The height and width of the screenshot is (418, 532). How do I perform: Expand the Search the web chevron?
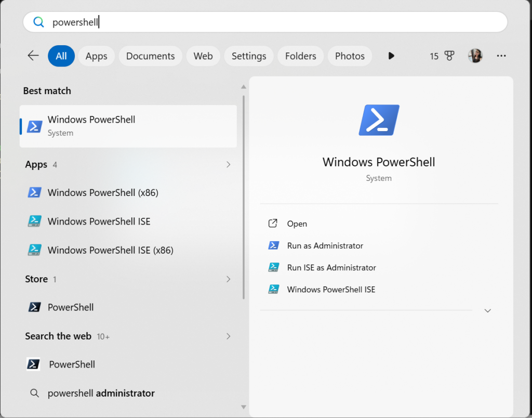click(229, 336)
